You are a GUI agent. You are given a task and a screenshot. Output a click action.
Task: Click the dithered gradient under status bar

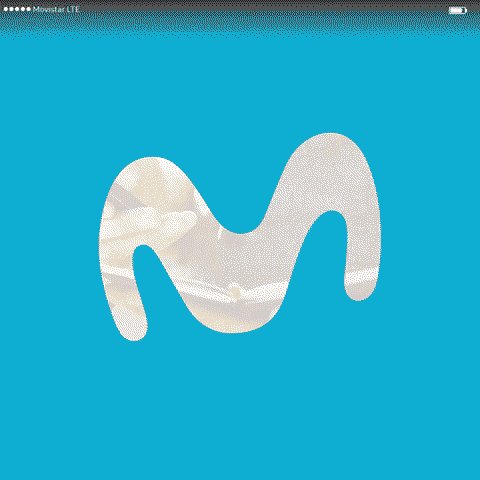[240, 25]
